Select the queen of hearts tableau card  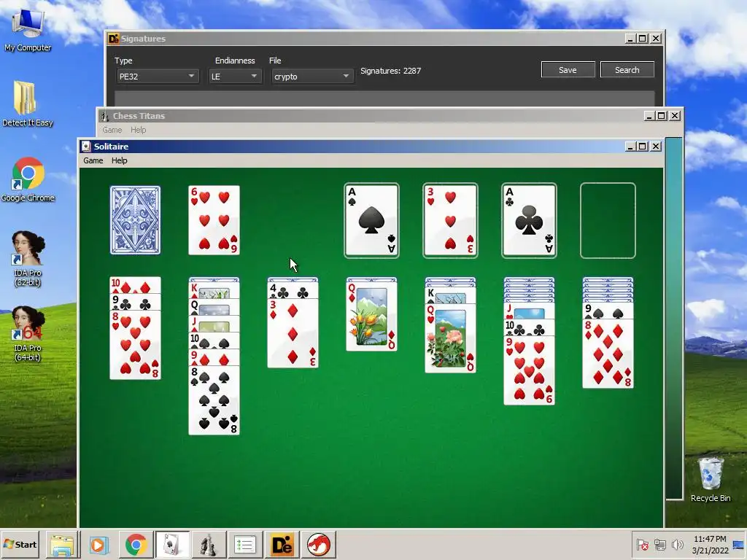(450, 338)
